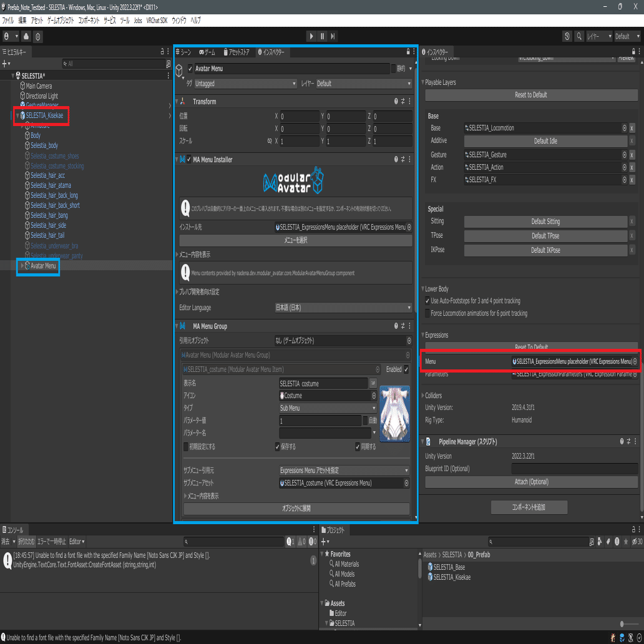
Task: Open the Unity account icon in toolbar
Action: 6,37
